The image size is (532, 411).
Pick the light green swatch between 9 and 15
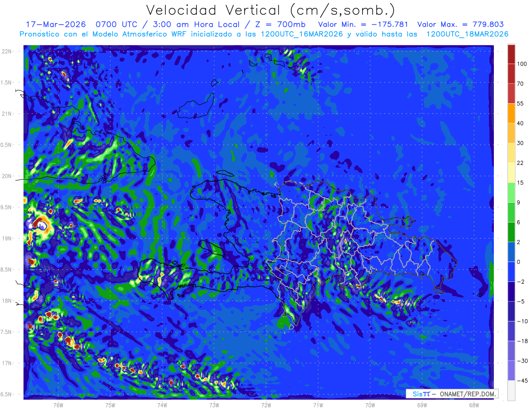[x=511, y=192]
